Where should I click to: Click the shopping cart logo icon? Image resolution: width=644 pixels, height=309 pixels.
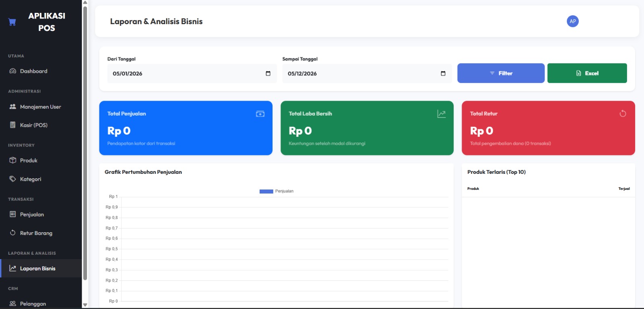click(12, 22)
